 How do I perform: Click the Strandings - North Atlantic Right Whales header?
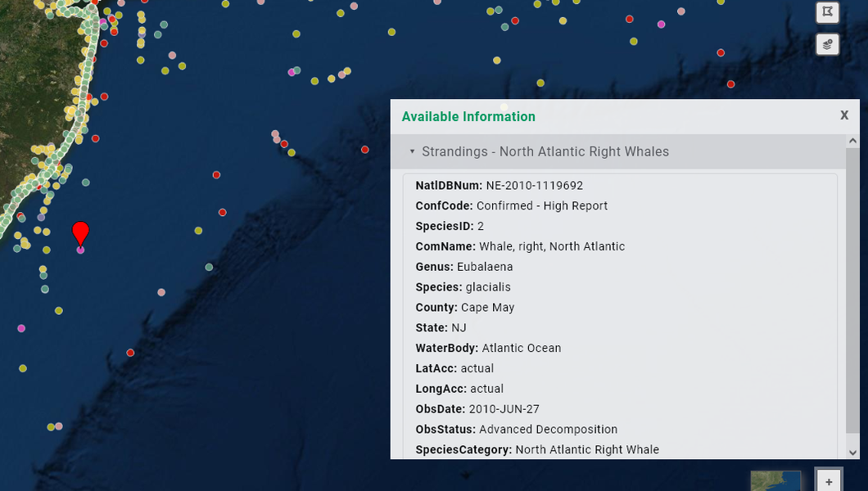(545, 151)
